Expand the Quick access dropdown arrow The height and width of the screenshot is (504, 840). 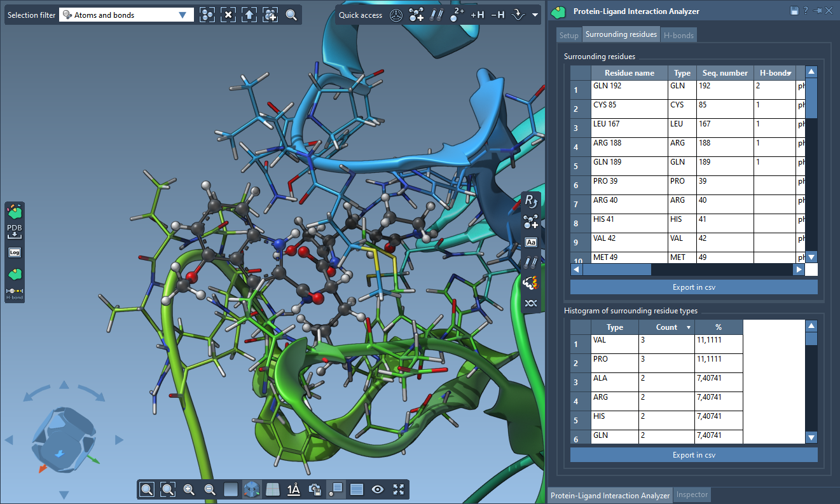click(x=535, y=15)
